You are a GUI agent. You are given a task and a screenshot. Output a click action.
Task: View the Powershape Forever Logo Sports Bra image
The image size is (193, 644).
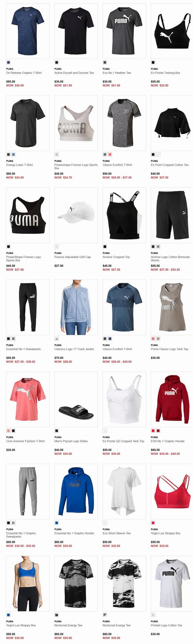pyautogui.click(x=76, y=123)
